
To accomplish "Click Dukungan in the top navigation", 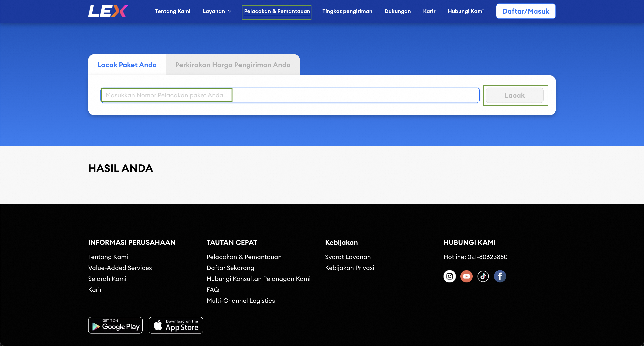I will pos(398,11).
